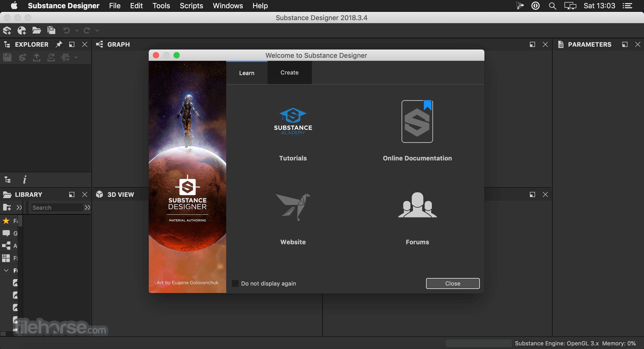The height and width of the screenshot is (349, 644).
Task: Select the node graph category icon in the Library
Action: click(6, 246)
